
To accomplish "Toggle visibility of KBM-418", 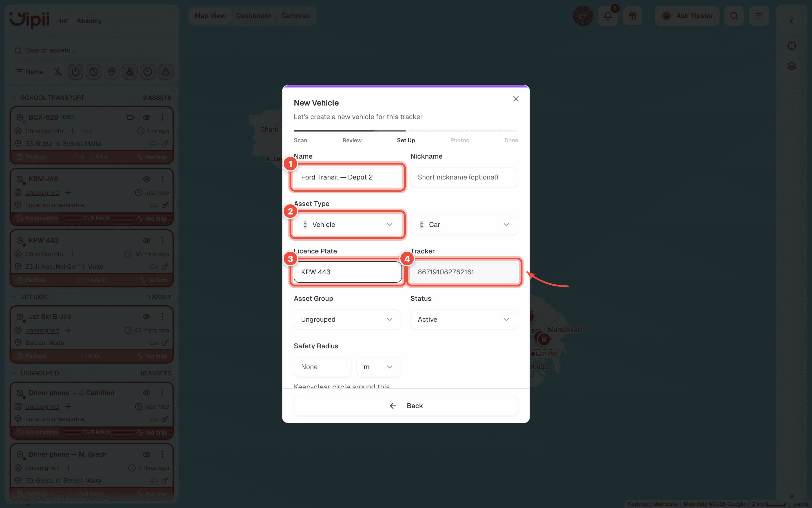I will (x=147, y=179).
